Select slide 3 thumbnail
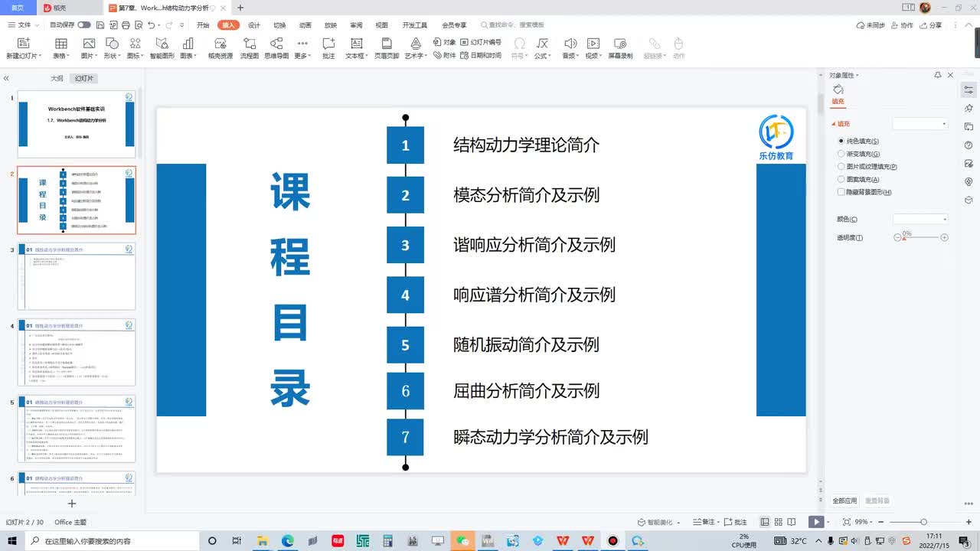 (x=77, y=276)
